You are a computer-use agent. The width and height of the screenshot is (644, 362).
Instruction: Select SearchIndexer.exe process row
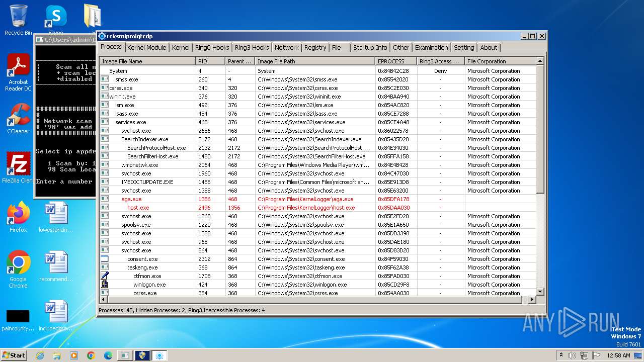pos(317,139)
